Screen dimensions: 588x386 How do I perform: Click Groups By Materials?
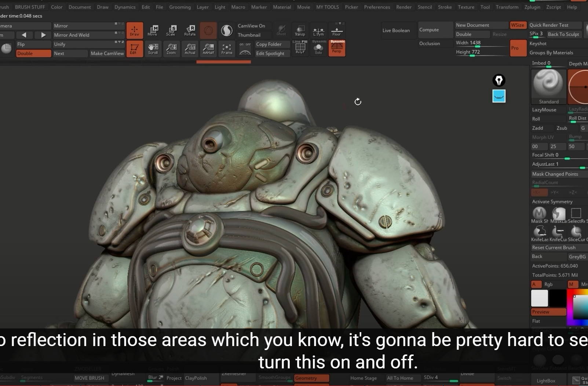point(555,52)
